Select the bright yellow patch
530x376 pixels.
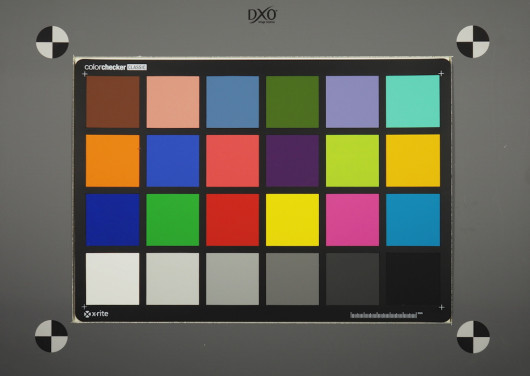[x=292, y=220]
